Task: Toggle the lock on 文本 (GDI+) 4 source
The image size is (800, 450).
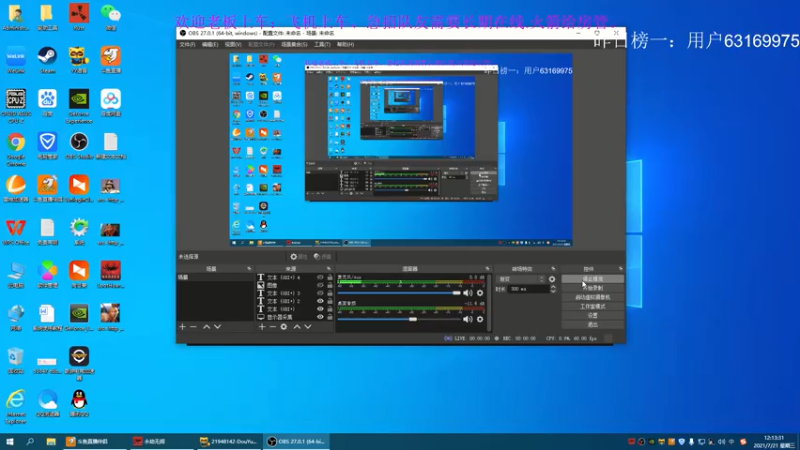Action: click(330, 278)
